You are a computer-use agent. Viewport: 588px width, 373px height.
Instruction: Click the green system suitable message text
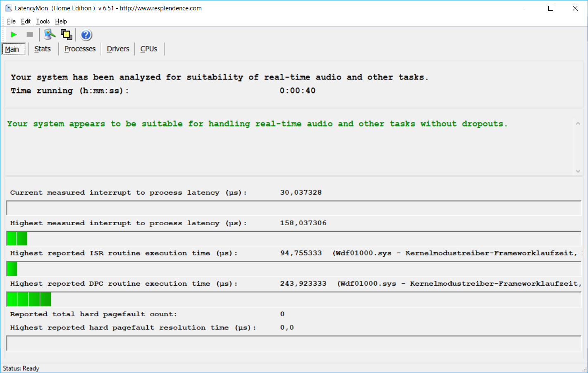point(257,124)
